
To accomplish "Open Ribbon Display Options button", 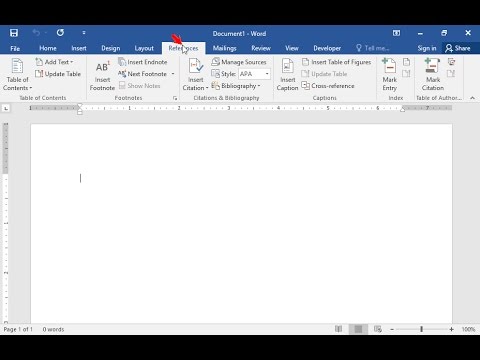I will point(396,33).
